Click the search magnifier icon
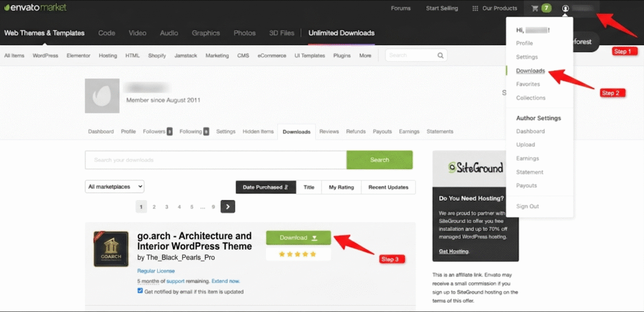 click(x=440, y=55)
